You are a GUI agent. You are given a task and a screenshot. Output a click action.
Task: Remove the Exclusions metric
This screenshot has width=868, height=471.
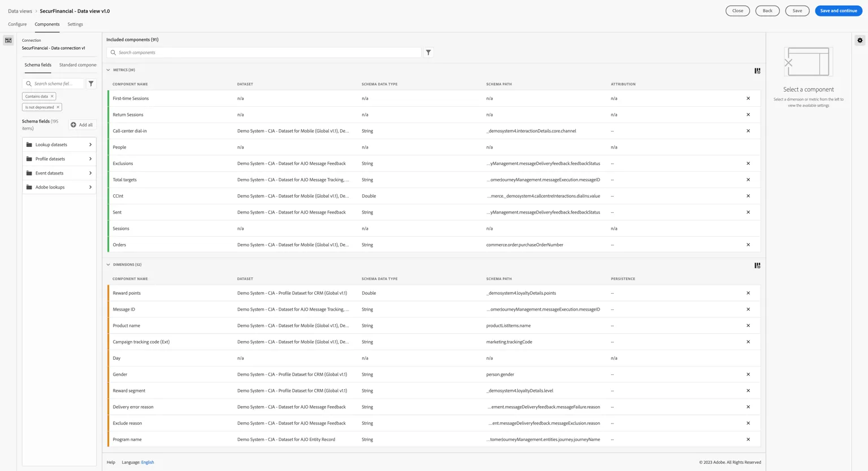pos(748,164)
